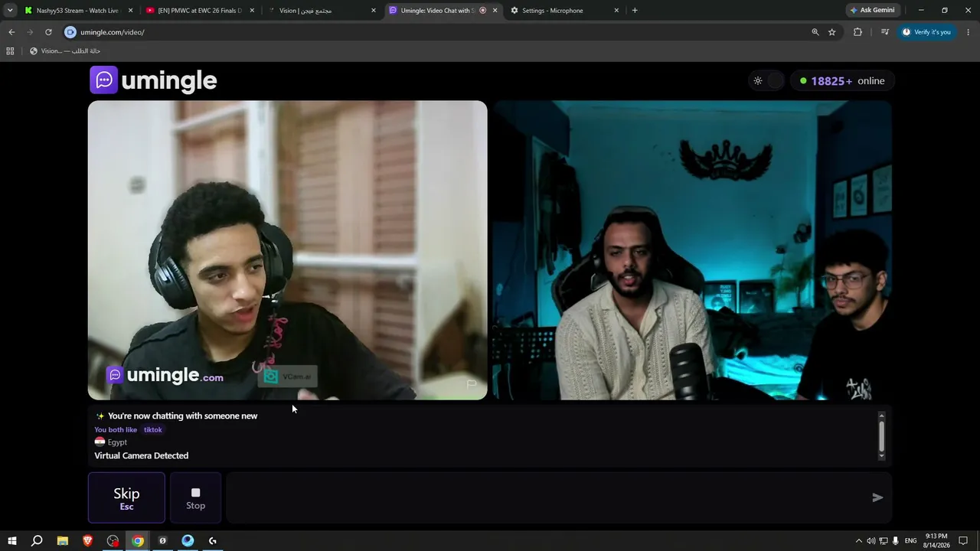Open the dark square icon taskbar app
The image size is (980, 551).
pos(162,541)
